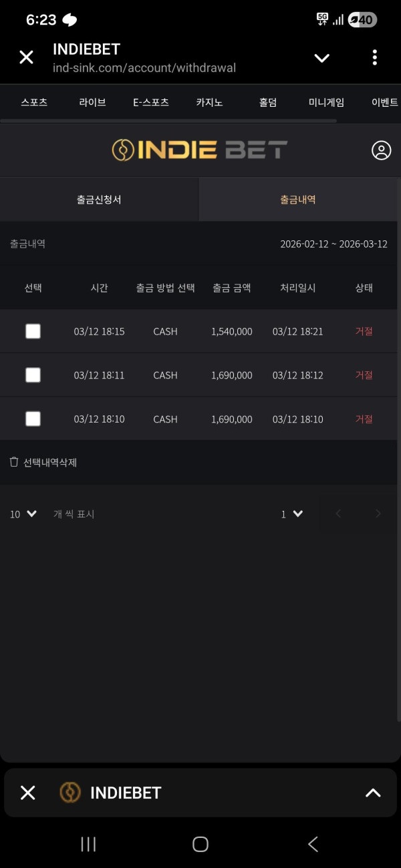Expand the browser title chevron down

tap(321, 58)
